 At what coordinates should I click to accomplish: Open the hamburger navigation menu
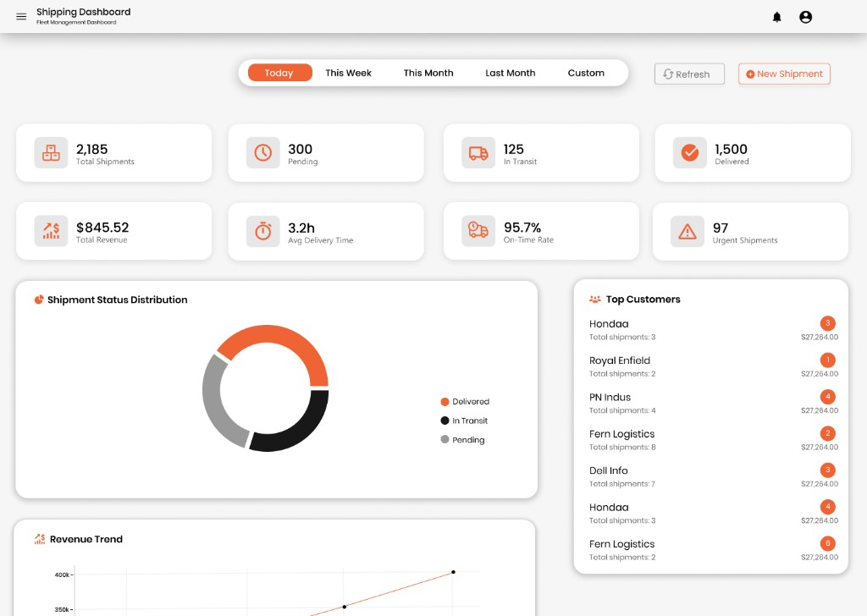coord(21,17)
